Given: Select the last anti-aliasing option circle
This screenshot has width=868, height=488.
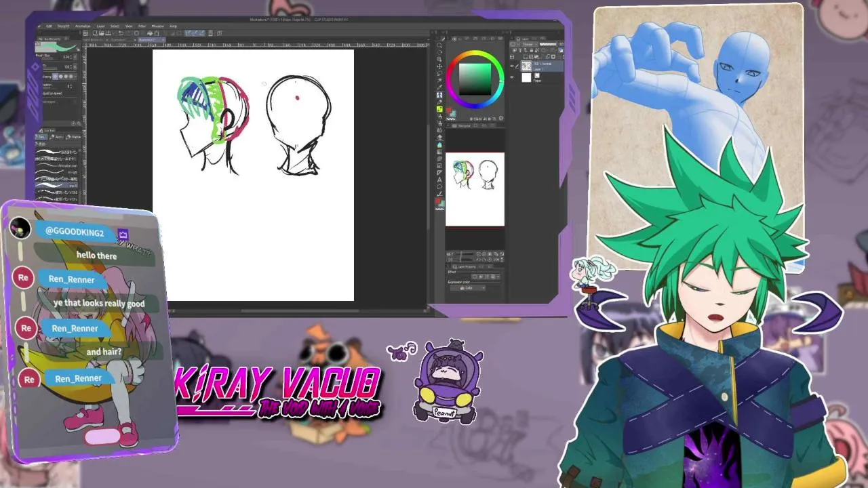Looking at the screenshot, I should pos(71,76).
